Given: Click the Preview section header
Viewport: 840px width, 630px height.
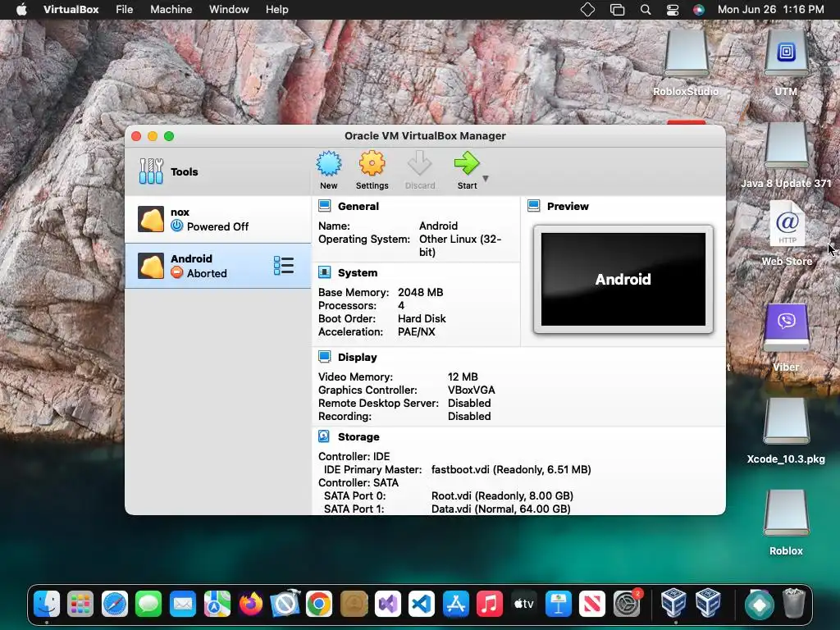Looking at the screenshot, I should 568,206.
